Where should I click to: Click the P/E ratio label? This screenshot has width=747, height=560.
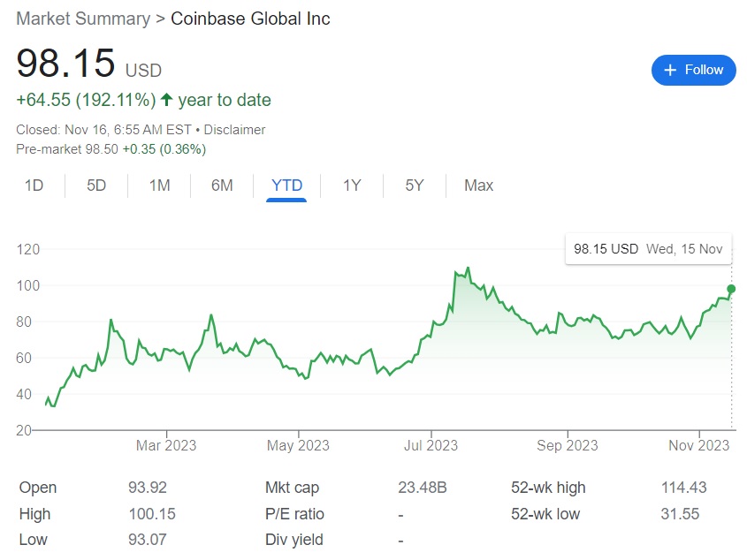click(x=294, y=514)
